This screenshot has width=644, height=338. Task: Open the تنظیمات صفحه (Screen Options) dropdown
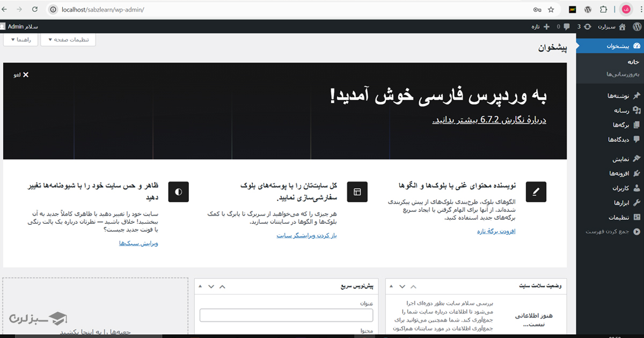(68, 39)
